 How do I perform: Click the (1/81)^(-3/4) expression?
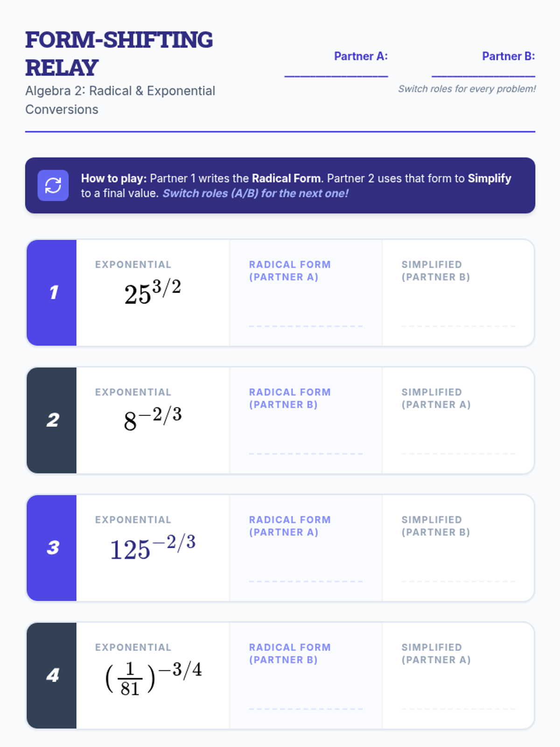click(154, 678)
